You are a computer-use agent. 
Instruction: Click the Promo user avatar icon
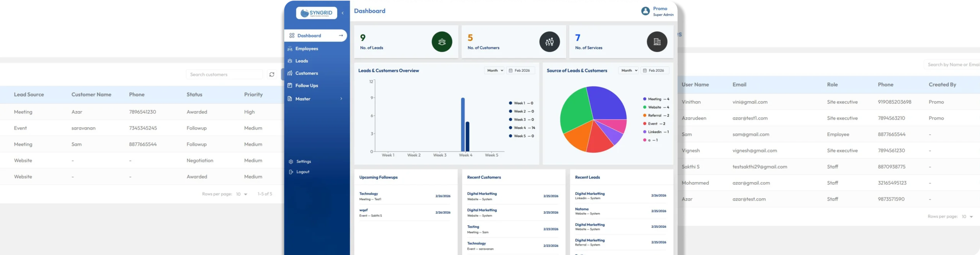[645, 11]
